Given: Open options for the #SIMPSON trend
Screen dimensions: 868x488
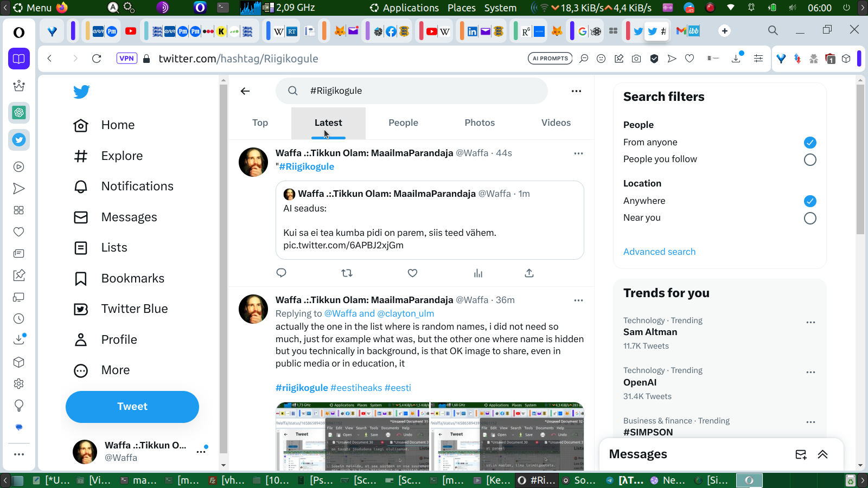Looking at the screenshot, I should tap(810, 422).
